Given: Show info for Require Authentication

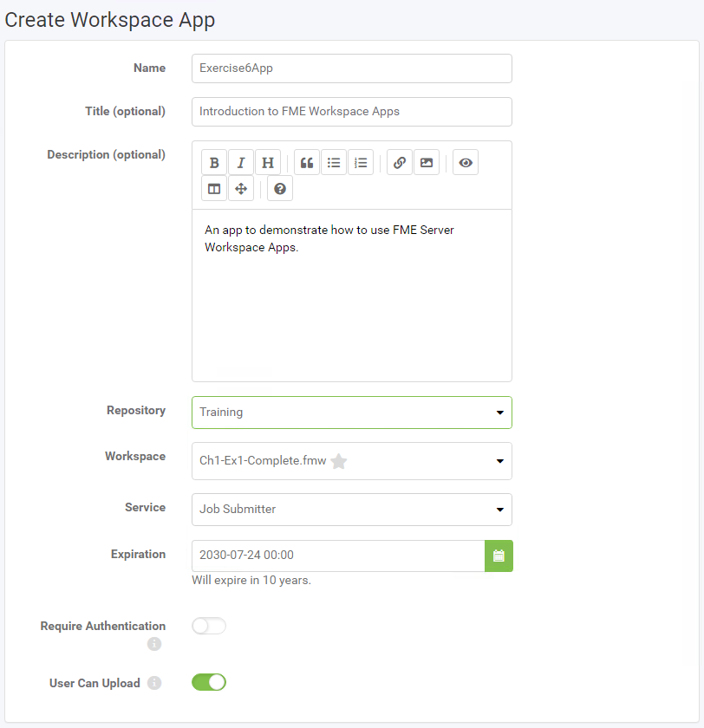Looking at the screenshot, I should pos(154,644).
